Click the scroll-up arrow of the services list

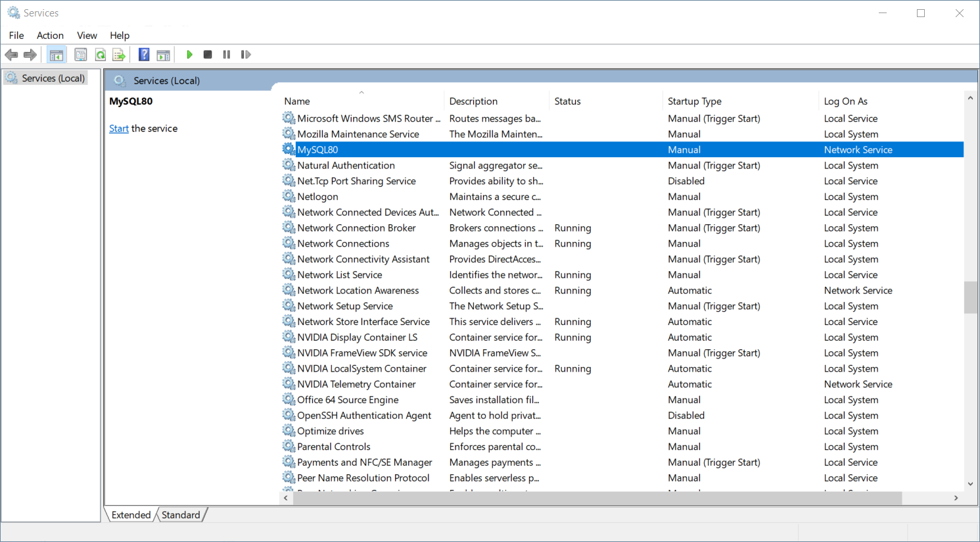click(970, 98)
